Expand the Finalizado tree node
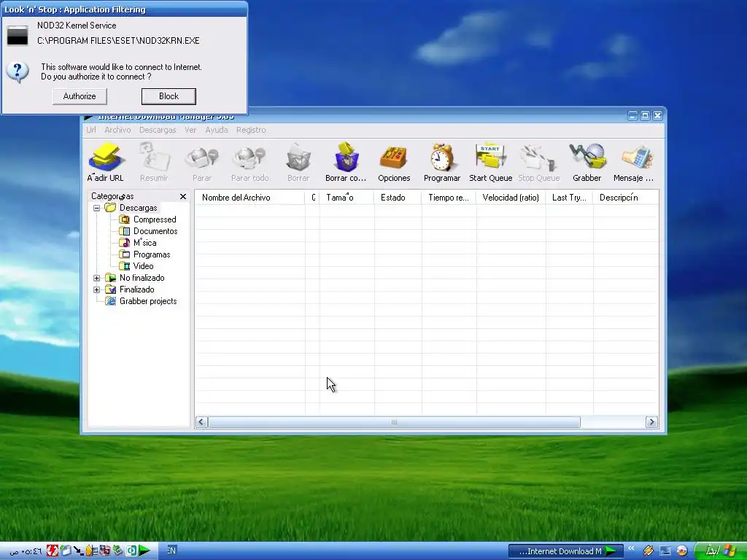 pos(97,289)
